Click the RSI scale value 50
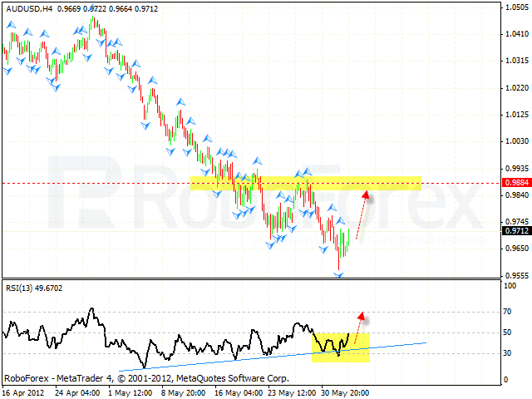The width and height of the screenshot is (532, 399). 507,332
